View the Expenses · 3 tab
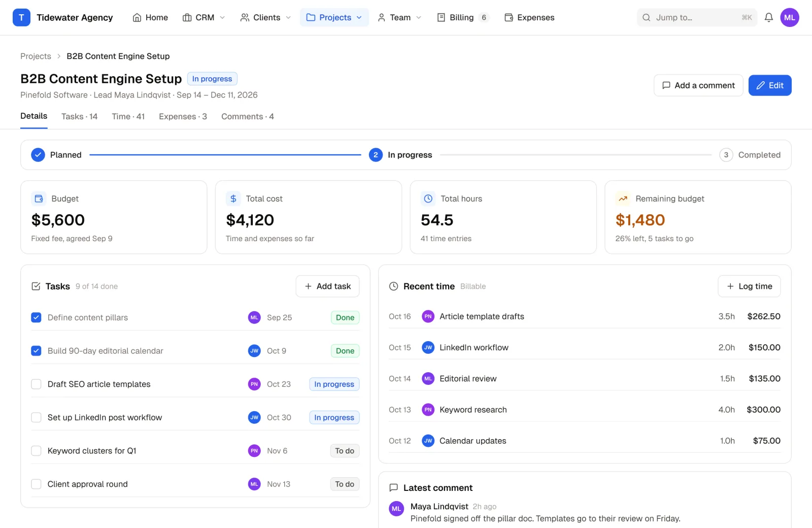This screenshot has height=528, width=812. pos(183,116)
